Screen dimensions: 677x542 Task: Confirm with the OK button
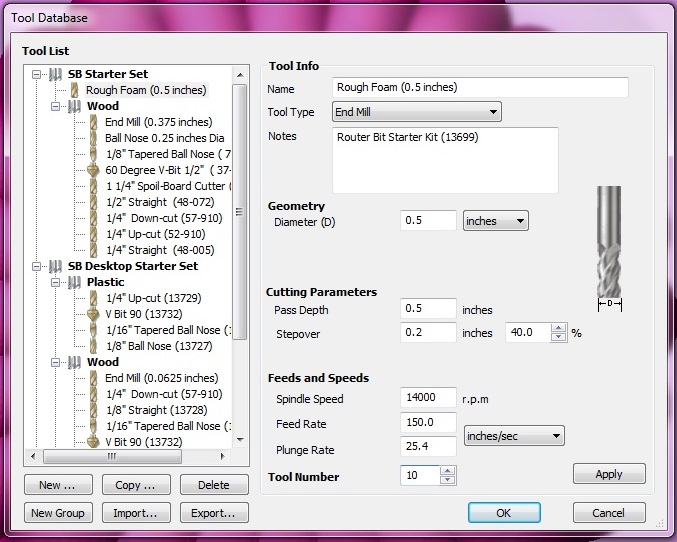[504, 513]
